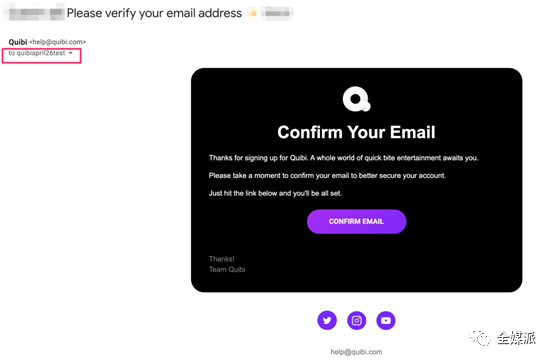The height and width of the screenshot is (362, 553).
Task: Click the CONFIRM EMAIL button
Action: click(x=357, y=222)
